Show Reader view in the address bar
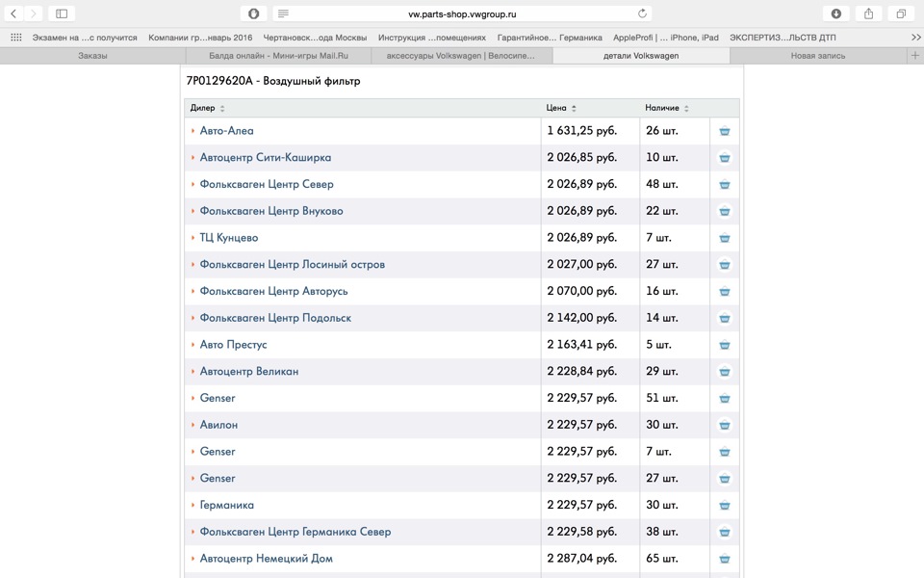The height and width of the screenshot is (578, 924). pyautogui.click(x=283, y=13)
